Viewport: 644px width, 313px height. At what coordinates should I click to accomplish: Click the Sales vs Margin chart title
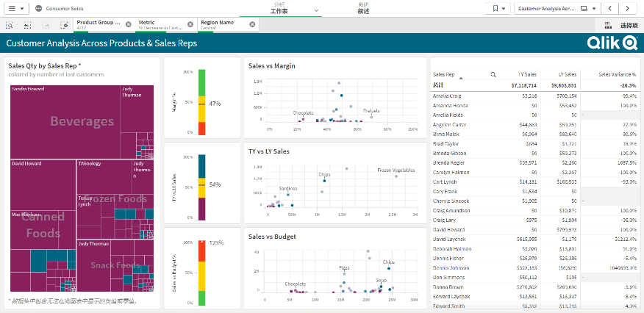(x=272, y=65)
